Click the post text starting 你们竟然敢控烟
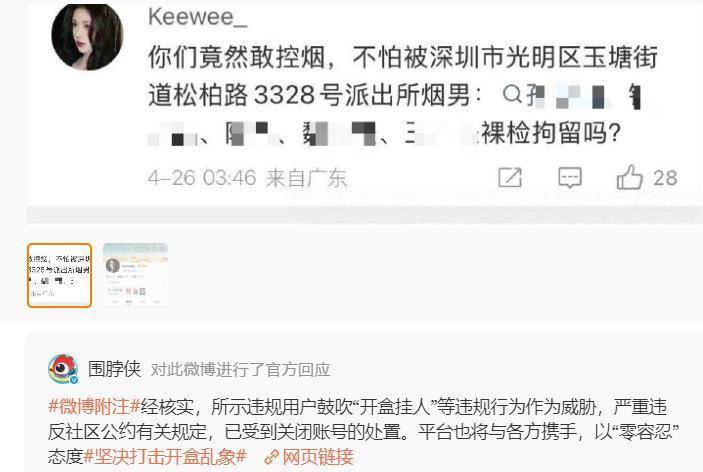This screenshot has width=703, height=472. (403, 95)
